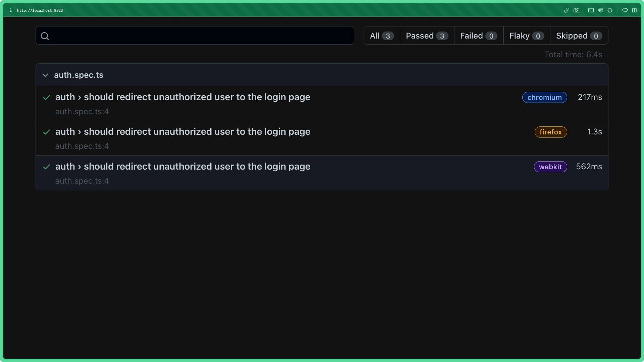This screenshot has height=362, width=644.
Task: Click the chromium project badge
Action: 544,98
